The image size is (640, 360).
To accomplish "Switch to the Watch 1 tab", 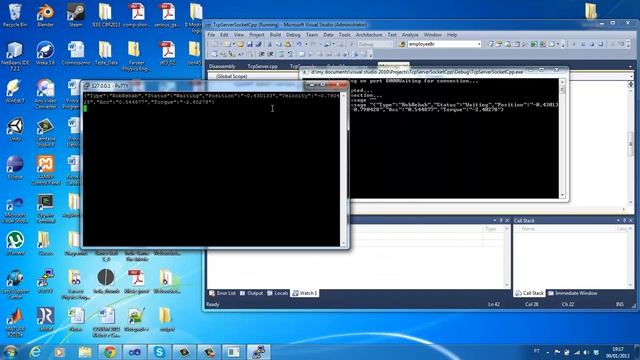I will (305, 293).
